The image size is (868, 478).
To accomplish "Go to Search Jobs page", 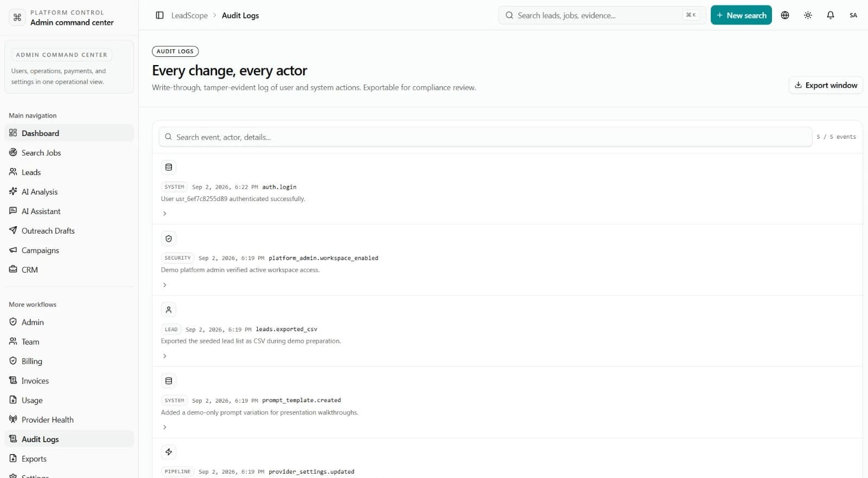I will coord(69,152).
